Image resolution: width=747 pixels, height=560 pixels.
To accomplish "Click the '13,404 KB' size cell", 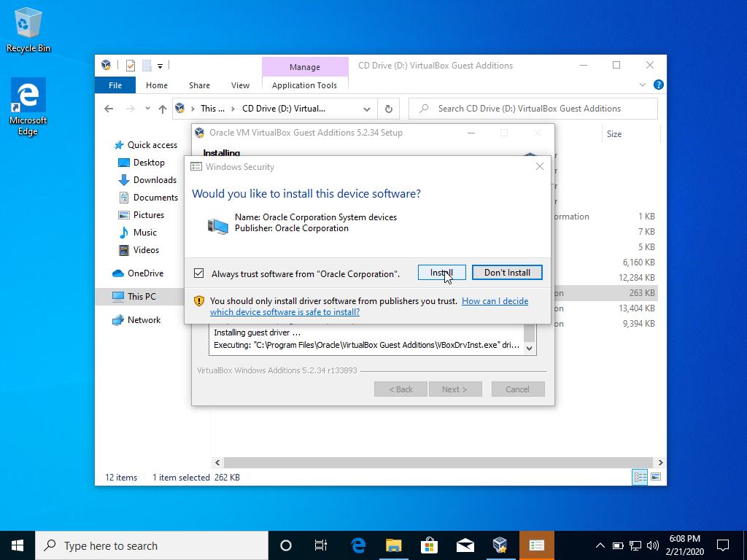I will click(637, 308).
